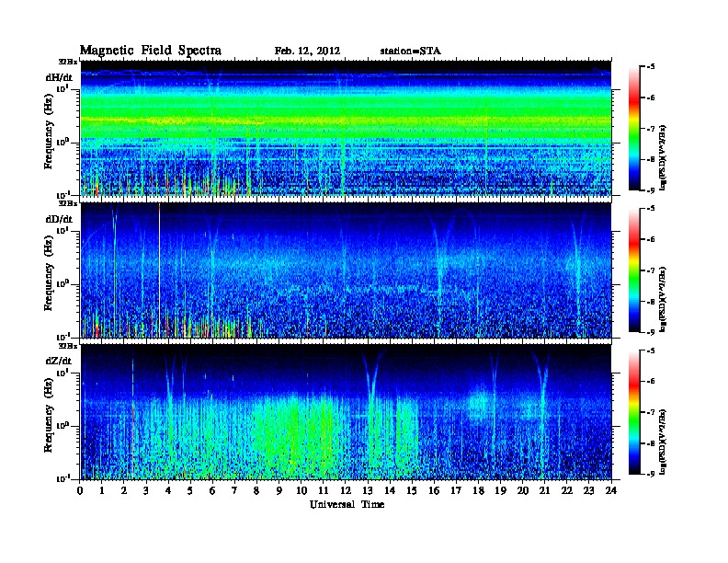Click the dD/dt spectrogram color bar
The image size is (728, 563).
click(633, 270)
